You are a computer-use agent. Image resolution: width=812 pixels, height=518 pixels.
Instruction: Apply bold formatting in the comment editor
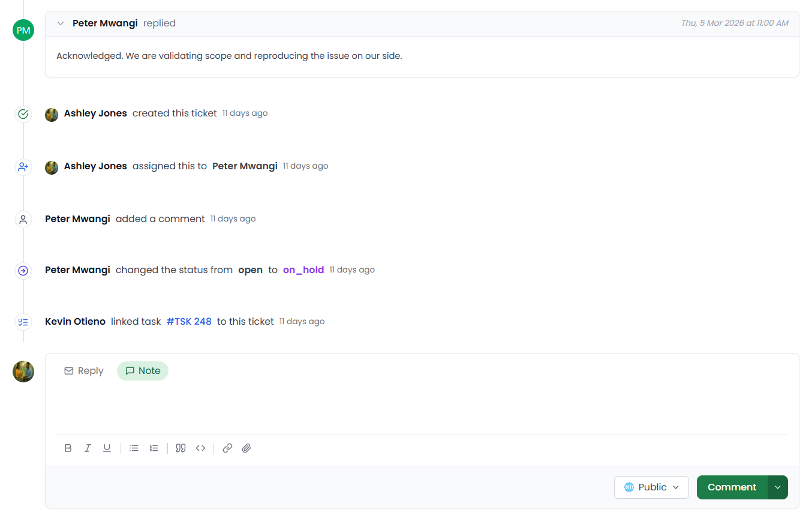point(68,448)
